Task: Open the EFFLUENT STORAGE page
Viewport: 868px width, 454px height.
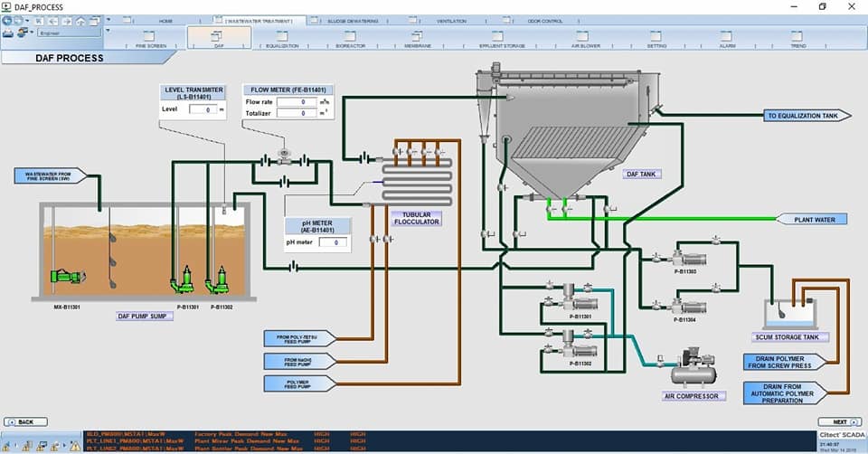Action: [x=502, y=39]
